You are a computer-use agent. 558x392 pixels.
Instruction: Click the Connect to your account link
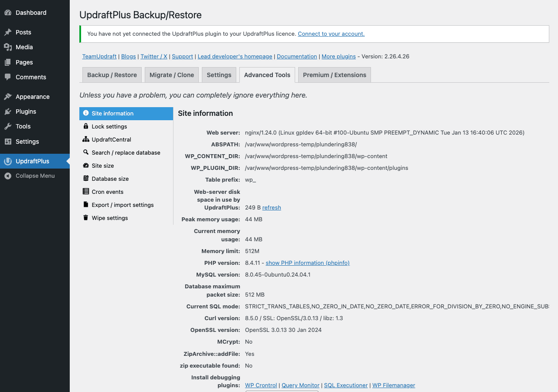click(331, 34)
